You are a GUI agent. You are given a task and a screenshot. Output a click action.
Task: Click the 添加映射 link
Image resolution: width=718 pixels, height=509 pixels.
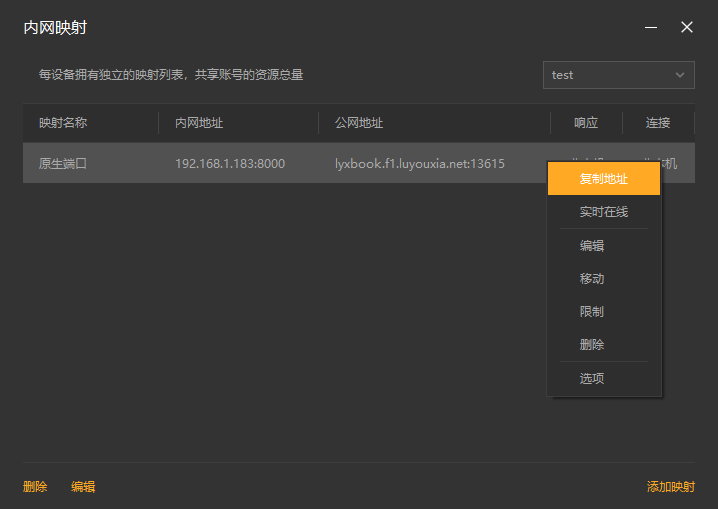(x=671, y=487)
